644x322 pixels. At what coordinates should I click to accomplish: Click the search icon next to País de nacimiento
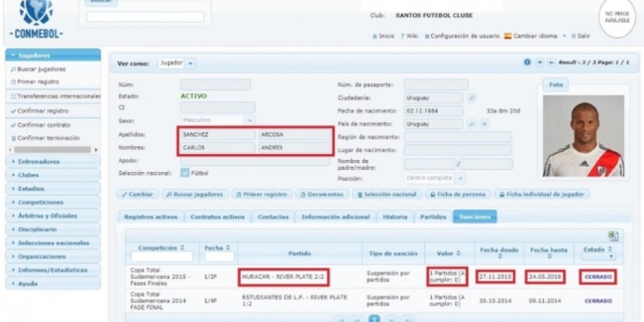[471, 124]
